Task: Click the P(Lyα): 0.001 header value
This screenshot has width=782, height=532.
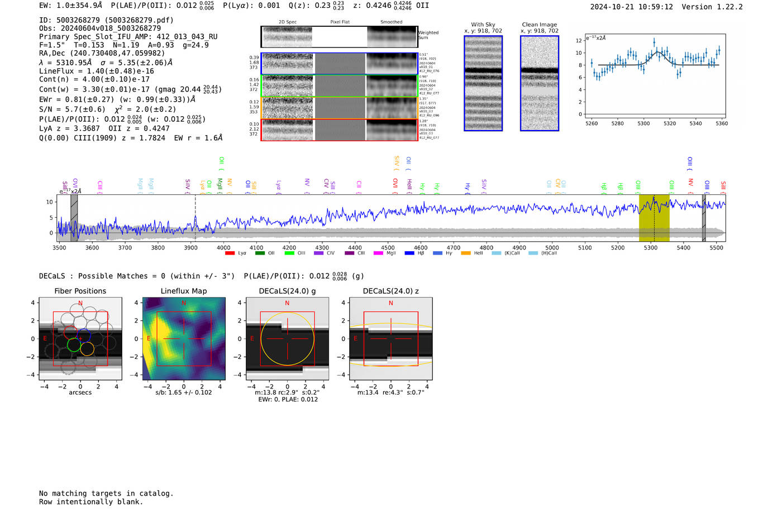Action: tap(251, 6)
